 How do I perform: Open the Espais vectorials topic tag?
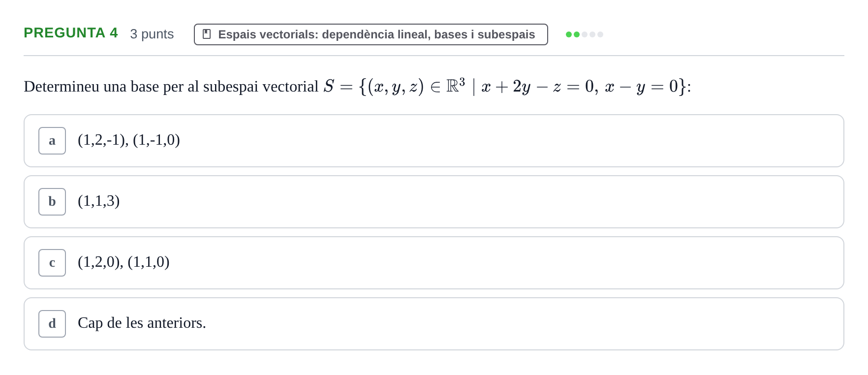tap(371, 34)
